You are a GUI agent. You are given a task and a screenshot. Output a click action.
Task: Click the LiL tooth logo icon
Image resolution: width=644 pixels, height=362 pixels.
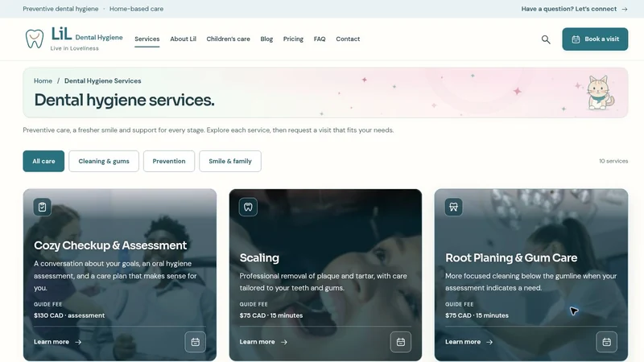35,39
